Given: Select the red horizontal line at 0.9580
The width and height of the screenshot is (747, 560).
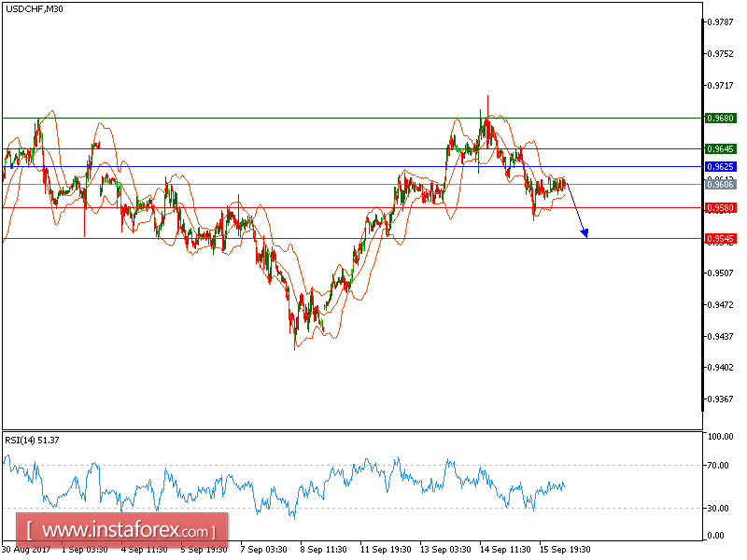Looking at the screenshot, I should pyautogui.click(x=280, y=207).
